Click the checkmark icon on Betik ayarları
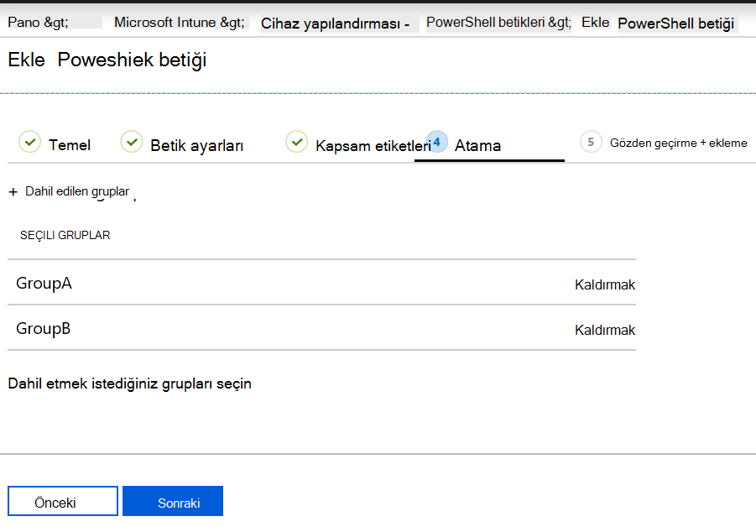Screen dimensions: 756x532 click(x=132, y=142)
